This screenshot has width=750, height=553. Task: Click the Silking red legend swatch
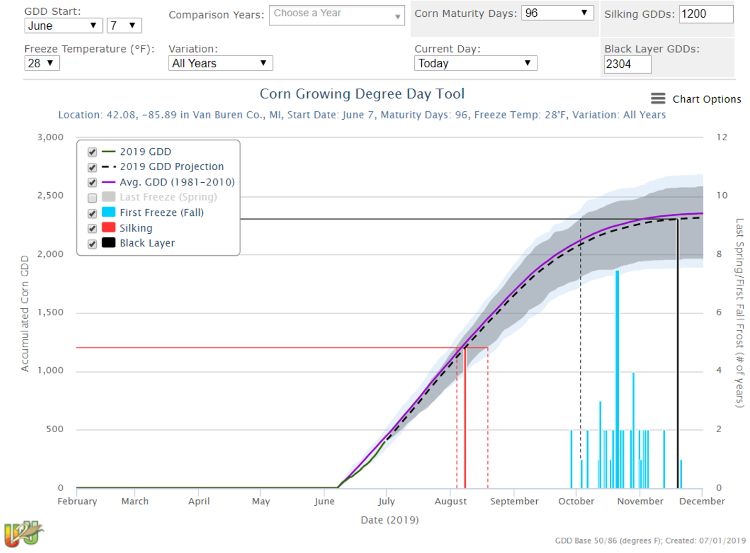point(109,227)
